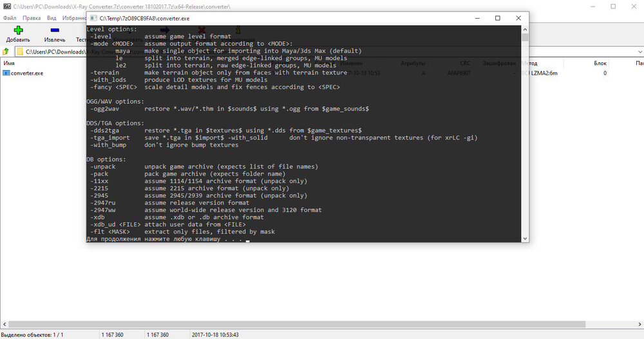
Task: Click the status bar text Выделено объектов: 1 / 1
Action: pyautogui.click(x=32, y=335)
